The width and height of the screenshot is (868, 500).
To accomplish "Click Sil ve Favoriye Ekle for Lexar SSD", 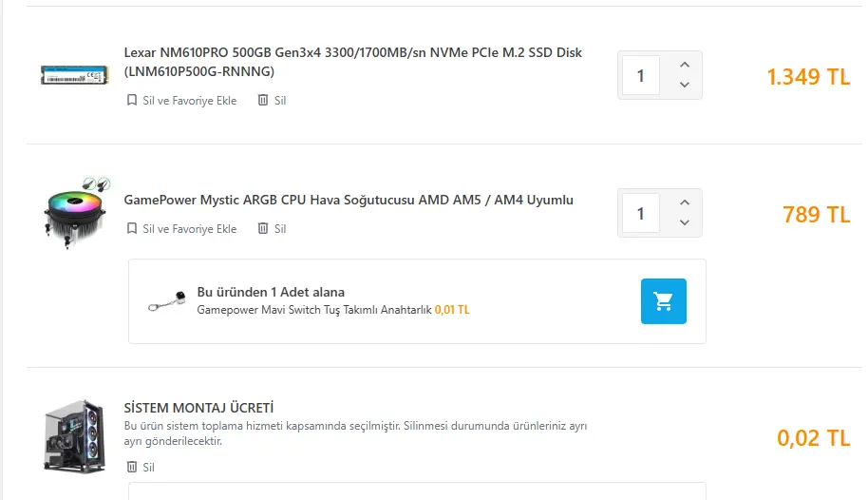I will [189, 101].
